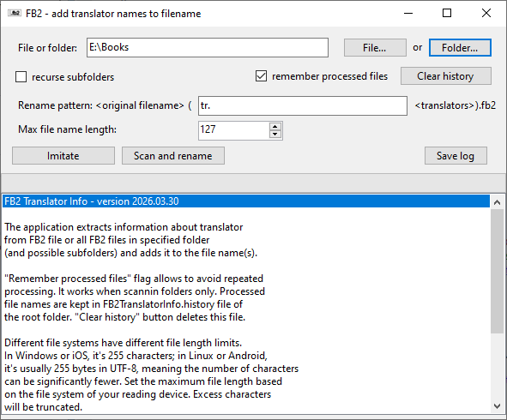Click the log vertical scrollbar thumb
Screen dimensions: 507x420
tap(498, 271)
